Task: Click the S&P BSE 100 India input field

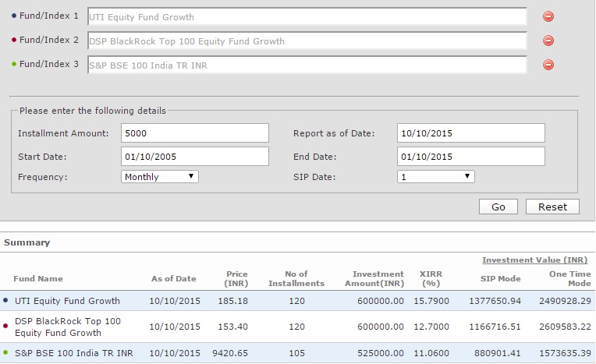Action: [x=307, y=65]
